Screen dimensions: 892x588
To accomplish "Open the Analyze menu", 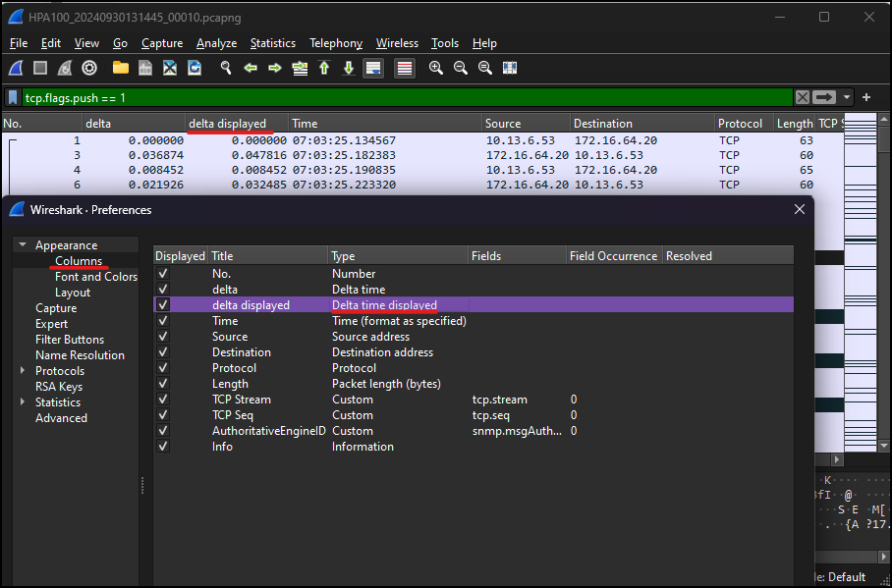I will click(x=216, y=43).
